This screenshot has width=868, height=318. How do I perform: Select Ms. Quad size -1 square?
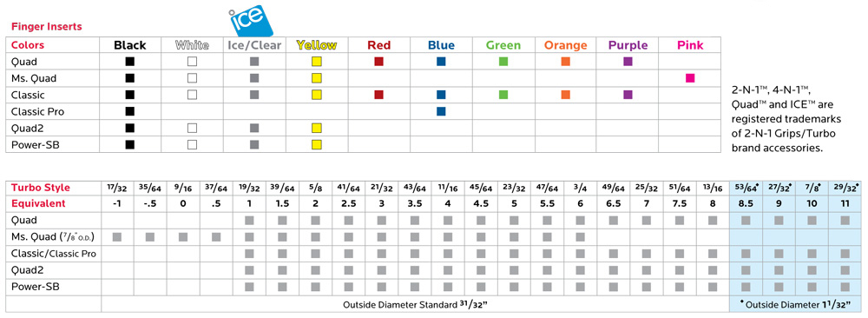[117, 237]
